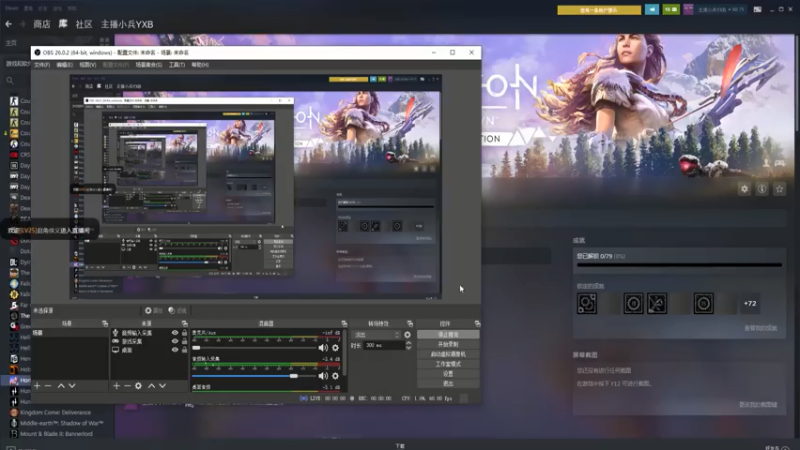800x450 pixels.
Task: Decrease transition duration with down arrow
Action: tap(408, 348)
